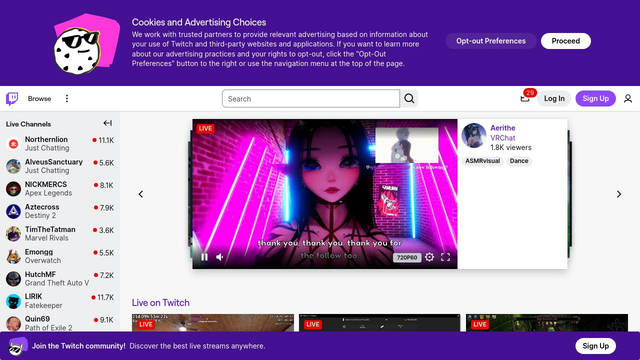Image resolution: width=640 pixels, height=360 pixels.
Task: Open the AlveusSanctuary channel name
Action: (53, 162)
